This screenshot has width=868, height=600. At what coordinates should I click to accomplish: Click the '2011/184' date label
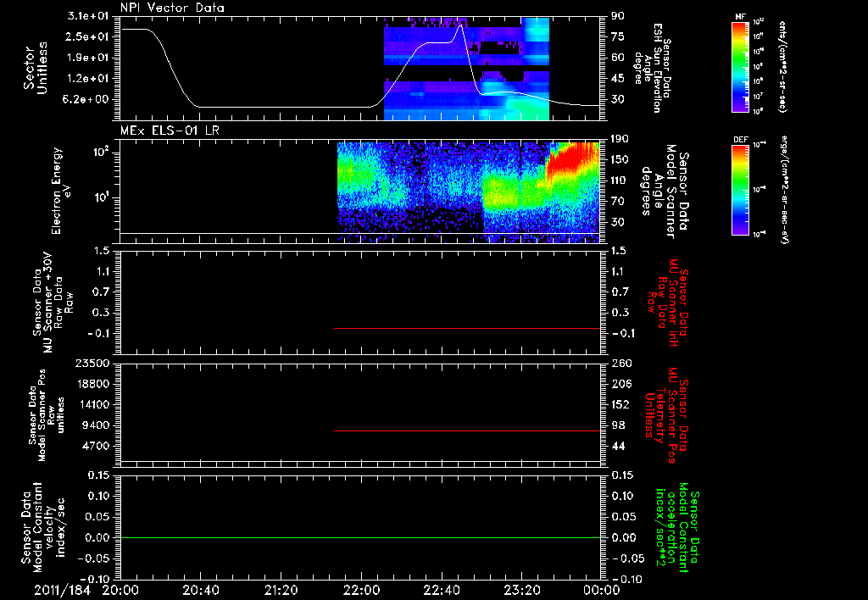(x=62, y=590)
